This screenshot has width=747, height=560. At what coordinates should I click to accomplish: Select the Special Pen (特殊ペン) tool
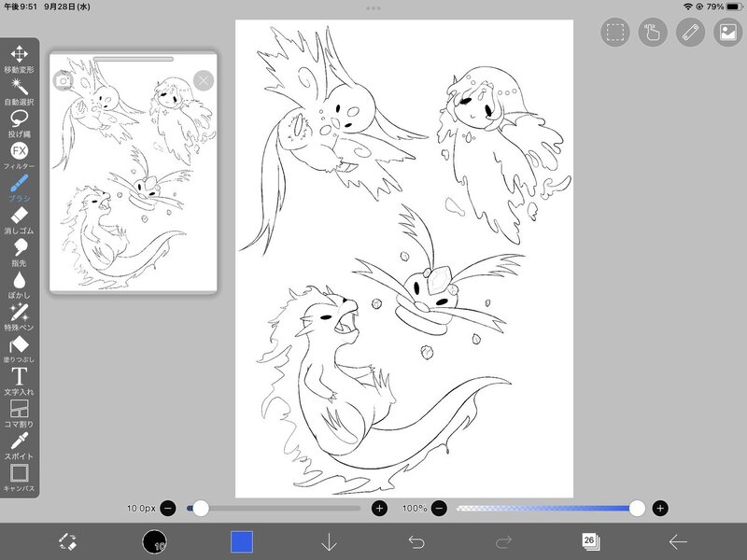pyautogui.click(x=19, y=316)
